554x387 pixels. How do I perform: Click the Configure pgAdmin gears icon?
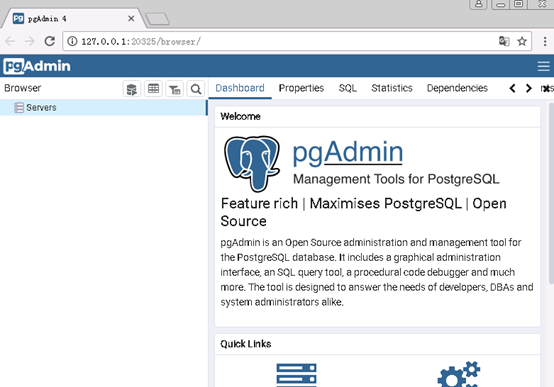pos(459,374)
